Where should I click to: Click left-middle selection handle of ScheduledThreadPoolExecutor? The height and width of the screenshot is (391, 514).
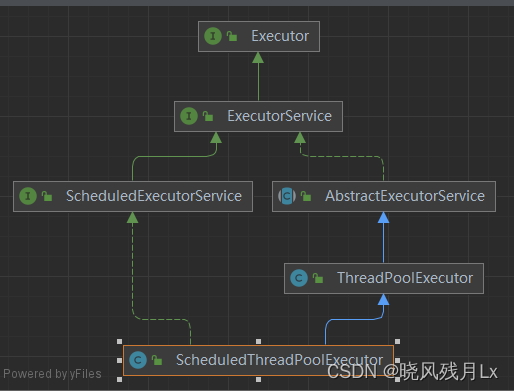(120, 361)
